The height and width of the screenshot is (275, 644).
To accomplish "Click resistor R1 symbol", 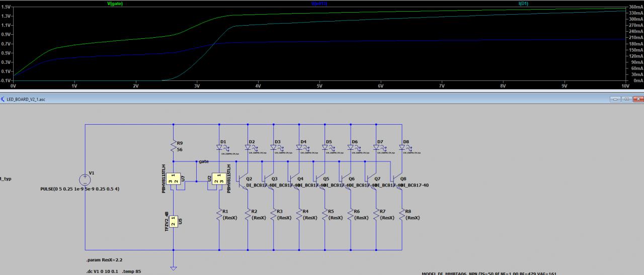I will (x=220, y=215).
